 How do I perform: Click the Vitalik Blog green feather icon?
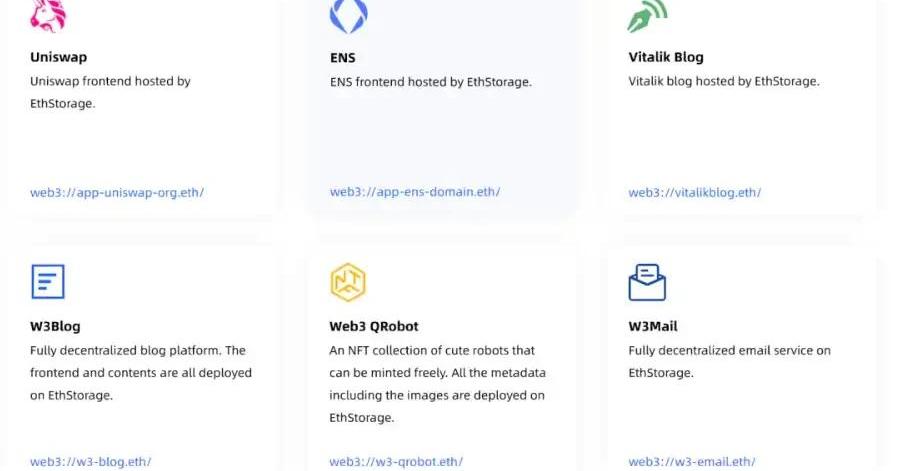(x=647, y=14)
